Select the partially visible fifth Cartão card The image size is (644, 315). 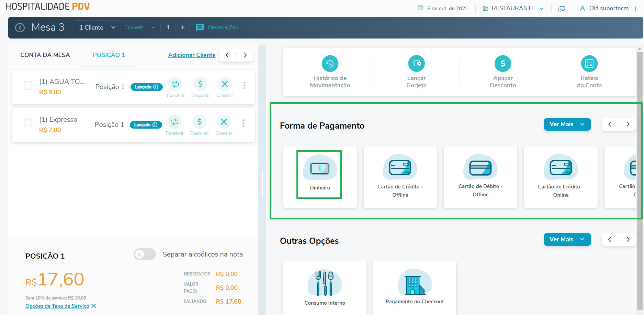click(620, 177)
